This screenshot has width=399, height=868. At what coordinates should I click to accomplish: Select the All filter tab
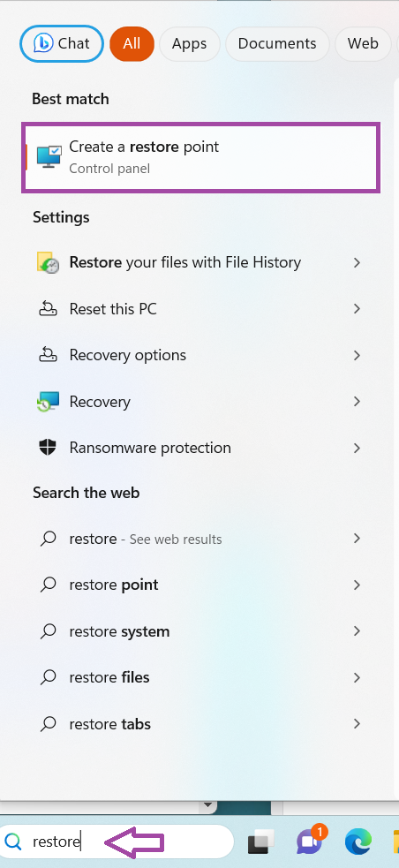click(132, 44)
